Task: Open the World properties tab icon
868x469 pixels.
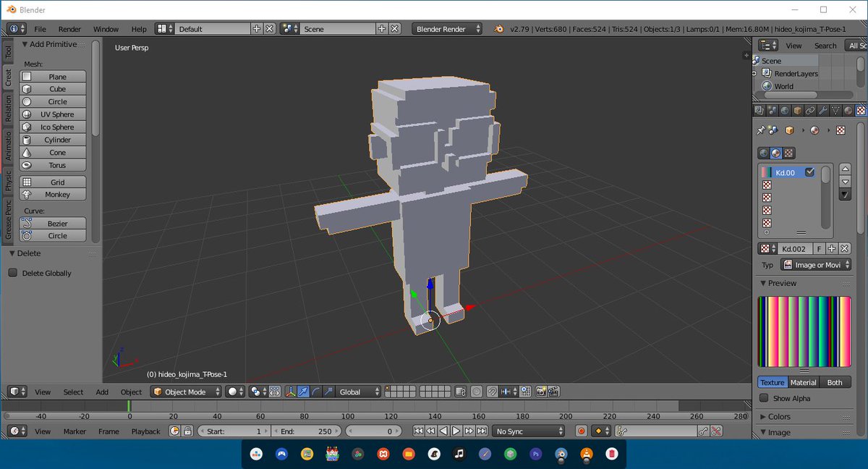Action: 785,111
